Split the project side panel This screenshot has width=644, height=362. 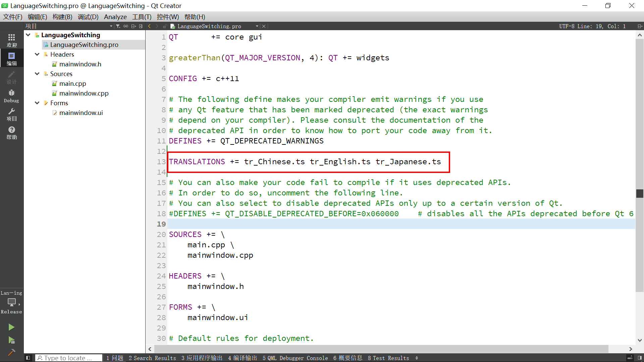click(133, 26)
